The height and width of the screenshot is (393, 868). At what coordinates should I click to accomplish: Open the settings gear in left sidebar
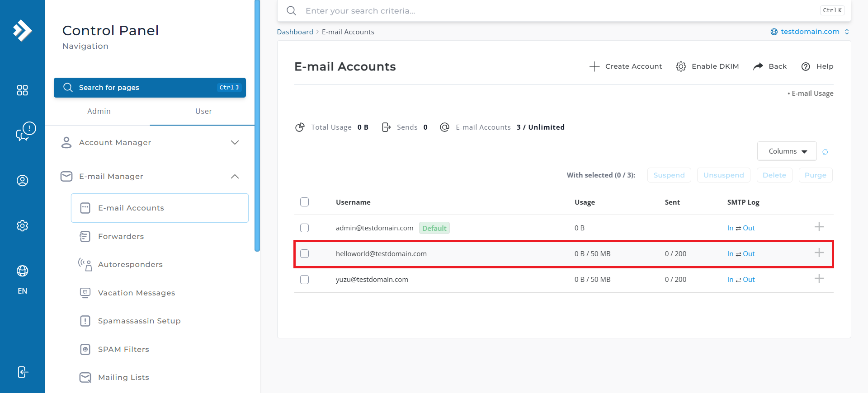coord(22,226)
